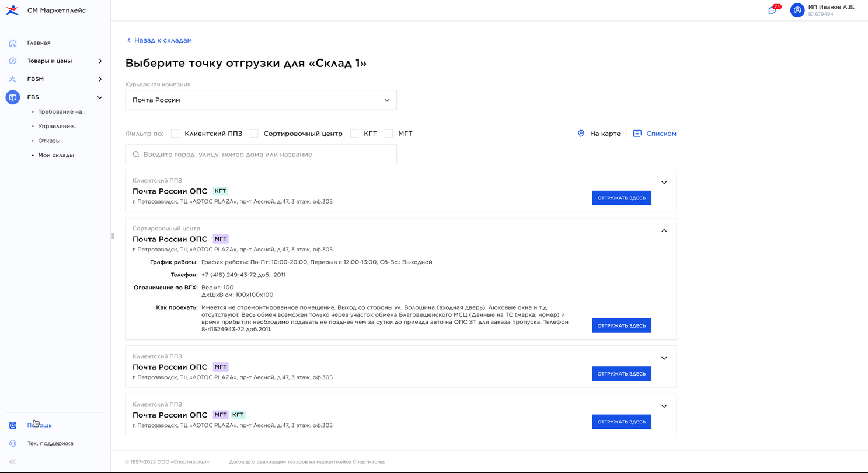Go to Главная menu item
Viewport: 868px width, 473px height.
39,43
